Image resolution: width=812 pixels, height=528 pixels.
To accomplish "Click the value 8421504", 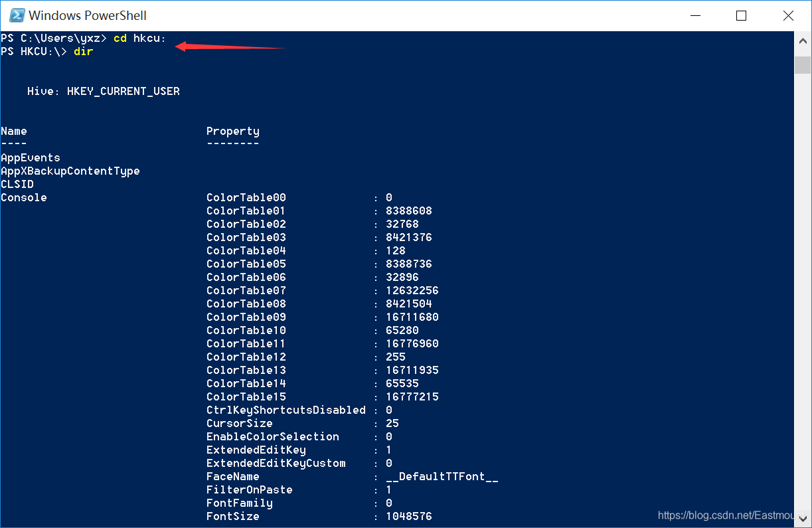I will pos(409,304).
